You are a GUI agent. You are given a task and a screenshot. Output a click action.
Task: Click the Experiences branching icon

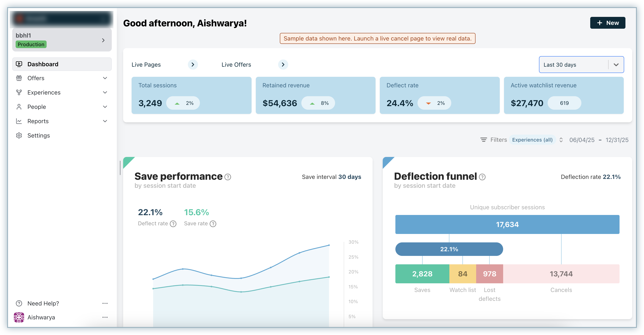pos(19,92)
